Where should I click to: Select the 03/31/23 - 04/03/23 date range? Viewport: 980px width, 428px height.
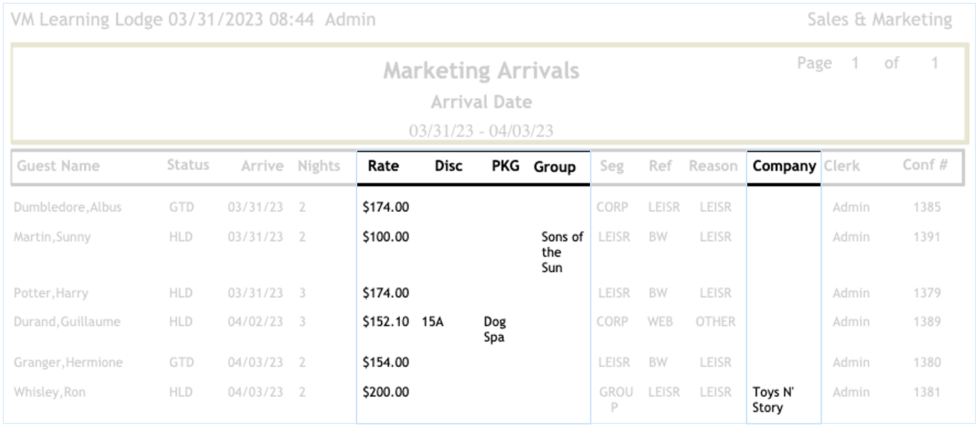coord(481,131)
